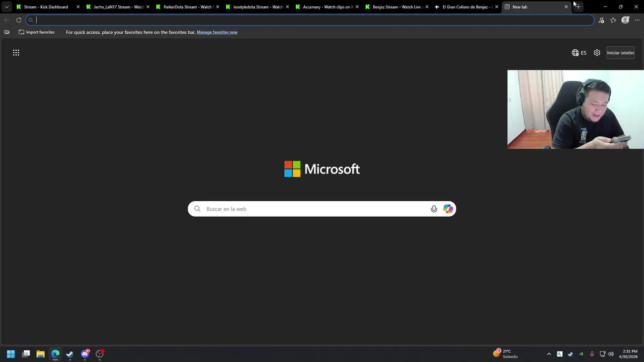Open Discord from taskbar
This screenshot has width=644, height=362.
point(85,354)
